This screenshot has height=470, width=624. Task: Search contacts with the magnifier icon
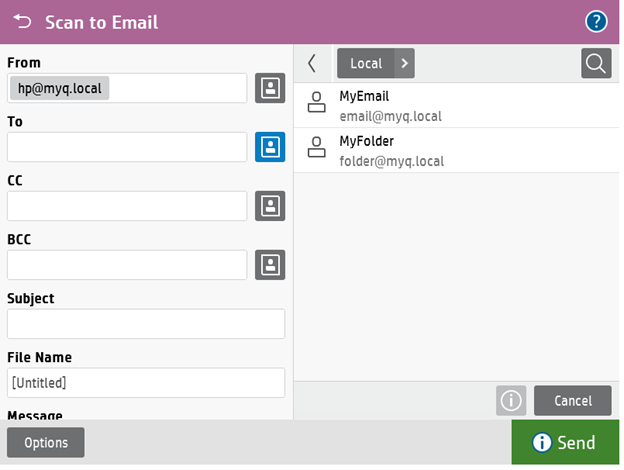(x=596, y=63)
